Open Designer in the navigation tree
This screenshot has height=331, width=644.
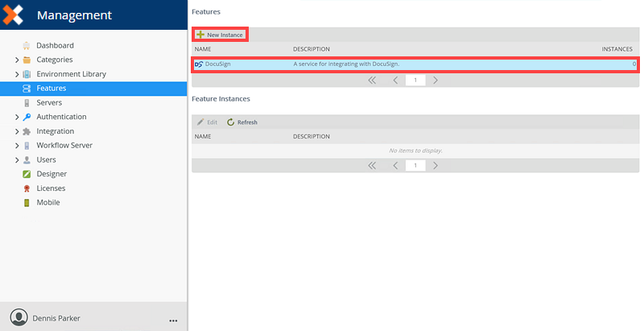coord(52,174)
